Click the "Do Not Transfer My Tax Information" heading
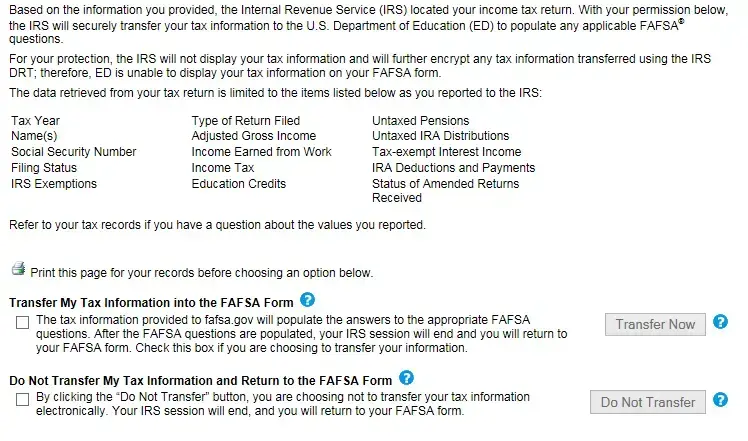The width and height of the screenshot is (748, 441). coord(200,381)
